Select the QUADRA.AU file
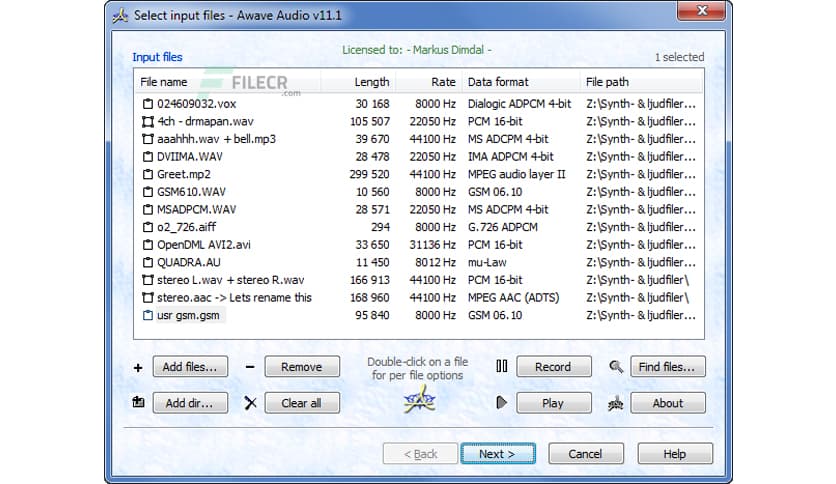 419,262
